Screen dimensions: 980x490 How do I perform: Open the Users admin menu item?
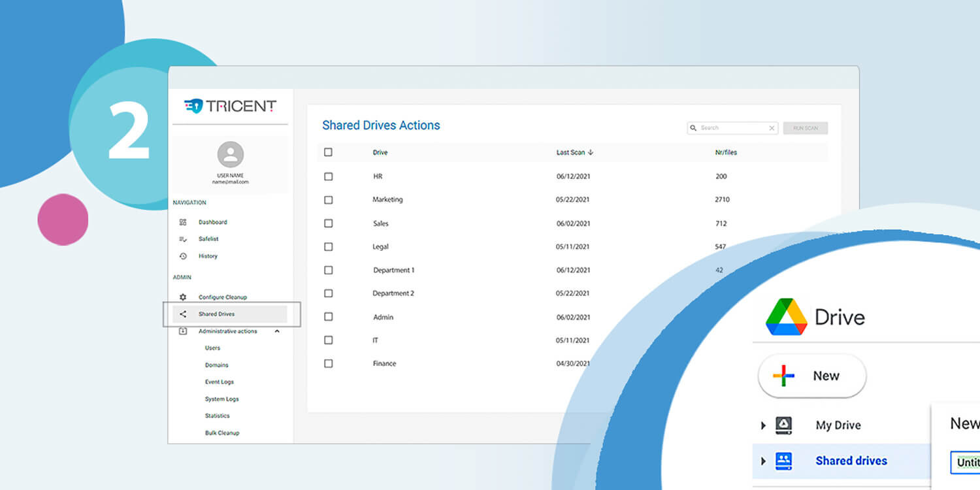(x=212, y=348)
